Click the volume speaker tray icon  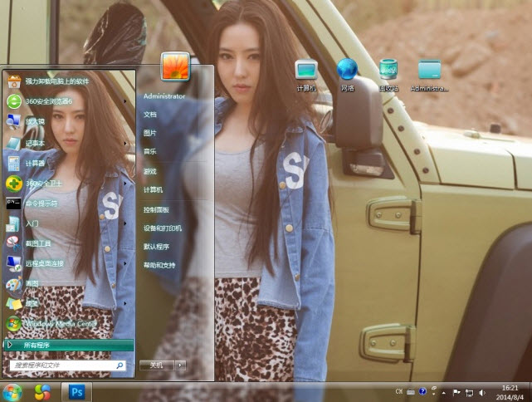tap(481, 391)
